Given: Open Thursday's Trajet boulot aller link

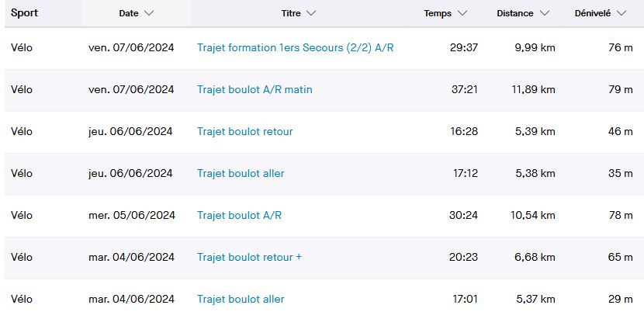Looking at the screenshot, I should (x=241, y=174).
